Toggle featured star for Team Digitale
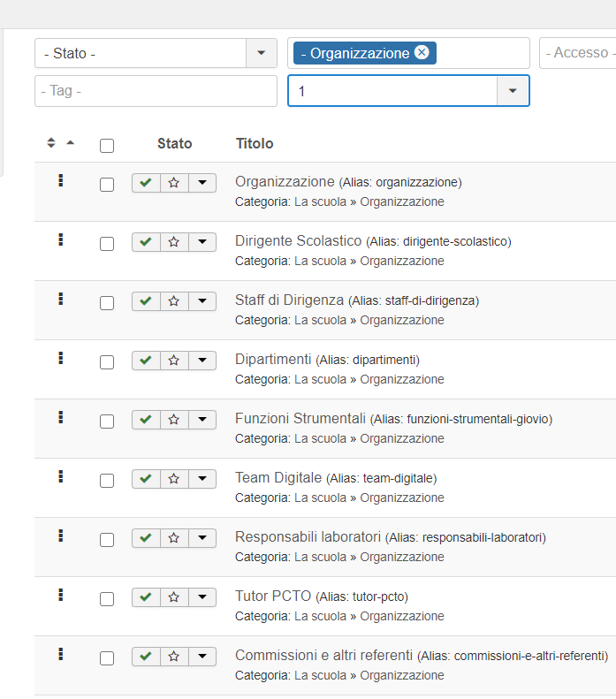Viewport: 616px width, 699px height. click(x=174, y=479)
